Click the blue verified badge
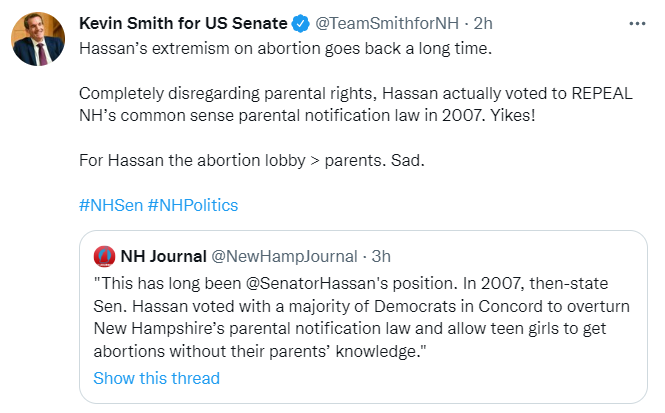Image resolution: width=665 pixels, height=413 pixels. [300, 23]
